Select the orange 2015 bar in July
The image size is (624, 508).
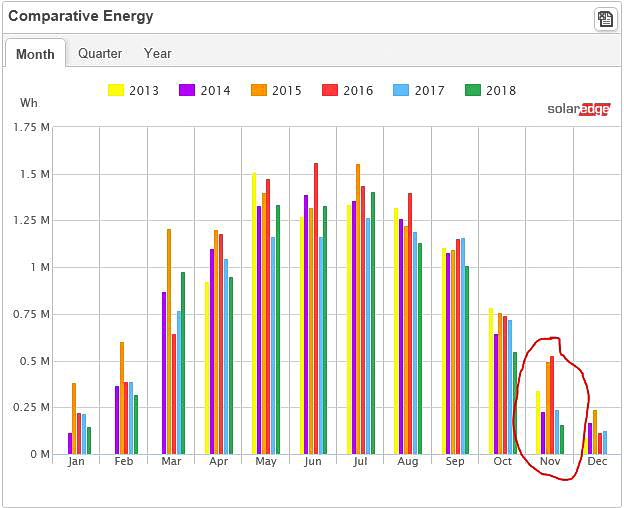358,309
